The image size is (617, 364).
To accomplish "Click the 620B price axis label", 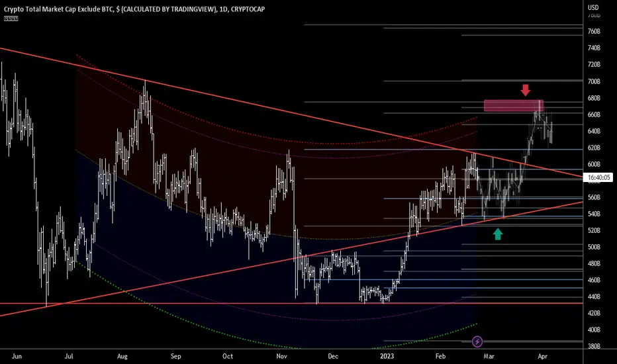I will tap(594, 148).
